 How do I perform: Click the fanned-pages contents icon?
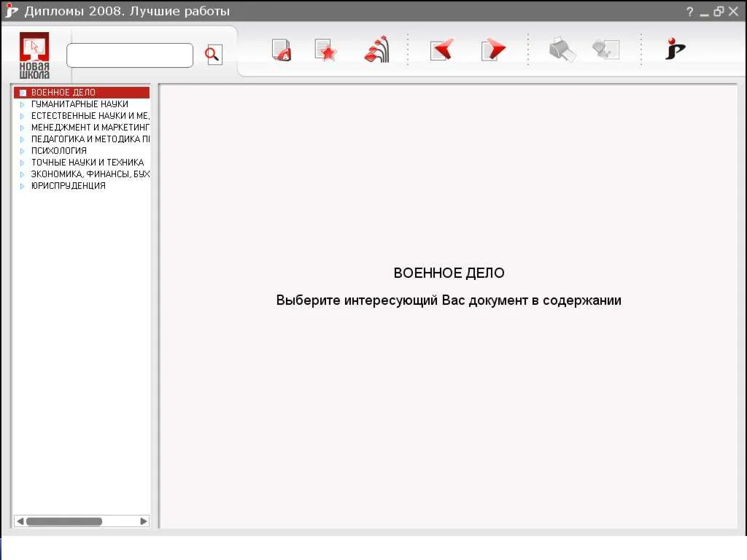point(375,50)
